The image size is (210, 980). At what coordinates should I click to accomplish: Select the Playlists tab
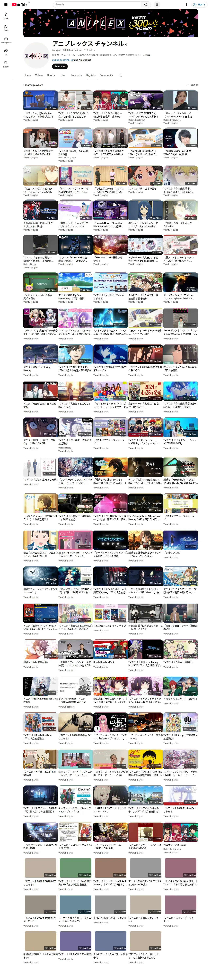click(x=90, y=75)
